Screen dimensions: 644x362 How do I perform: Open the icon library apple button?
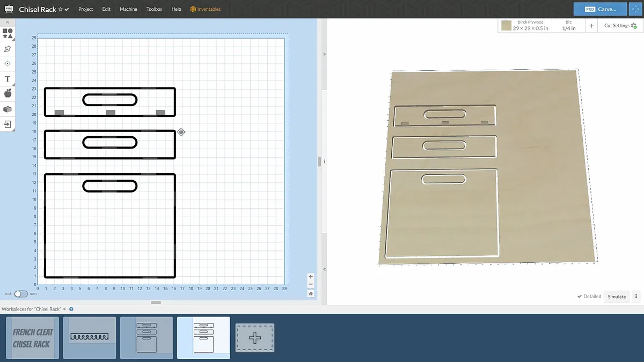tap(8, 94)
